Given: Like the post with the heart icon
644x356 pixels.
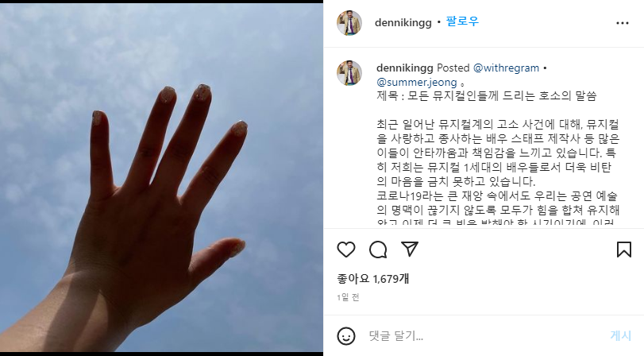Looking at the screenshot, I should [345, 250].
